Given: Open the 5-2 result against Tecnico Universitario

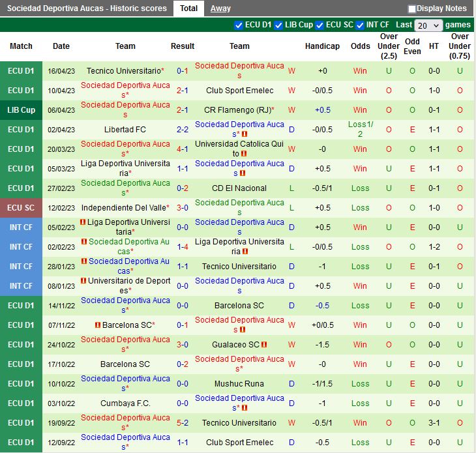Looking at the screenshot, I should pyautogui.click(x=183, y=423).
